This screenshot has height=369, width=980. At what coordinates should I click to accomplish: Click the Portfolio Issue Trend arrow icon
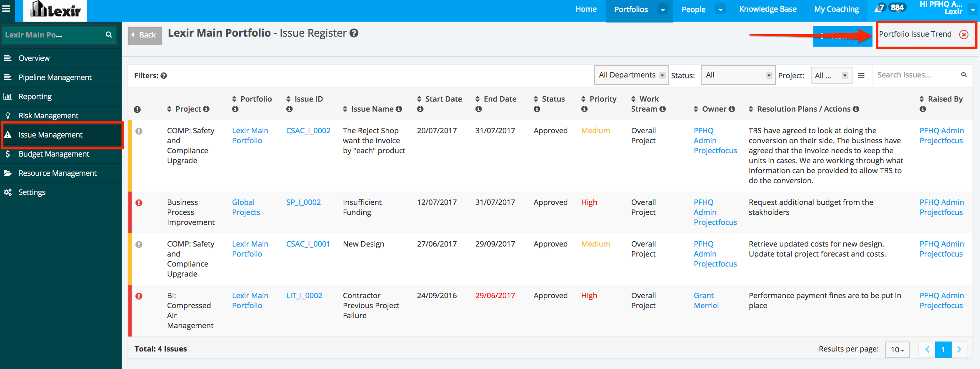click(x=963, y=35)
